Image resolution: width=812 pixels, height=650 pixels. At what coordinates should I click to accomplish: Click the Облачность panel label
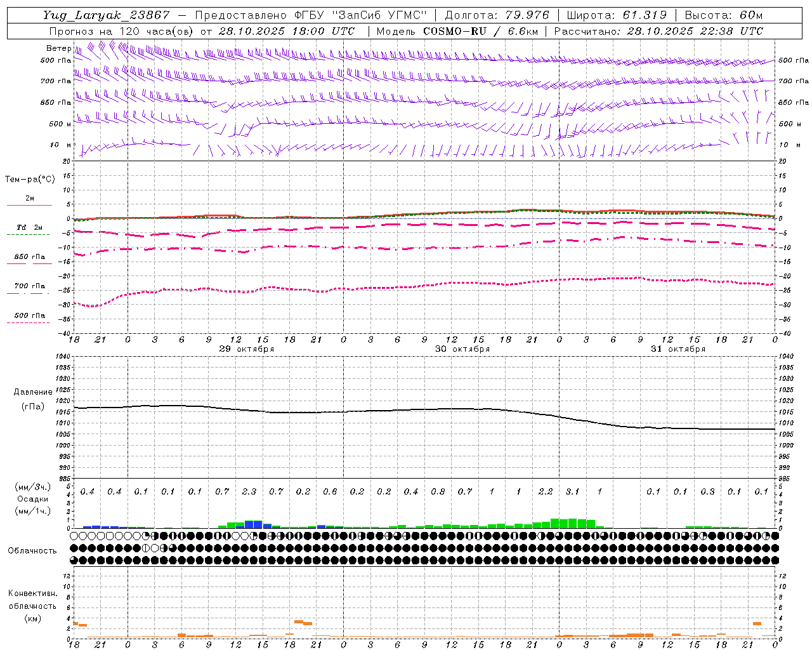point(32,551)
